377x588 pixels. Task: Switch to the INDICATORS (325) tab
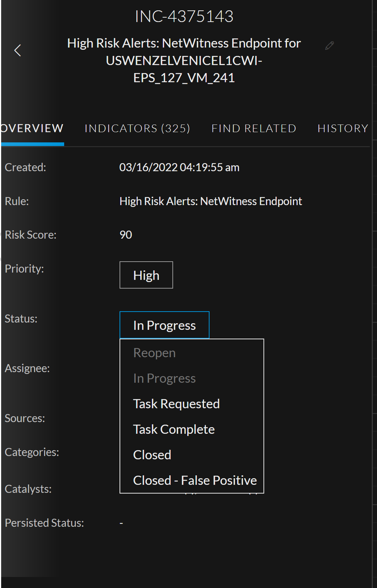pos(138,128)
